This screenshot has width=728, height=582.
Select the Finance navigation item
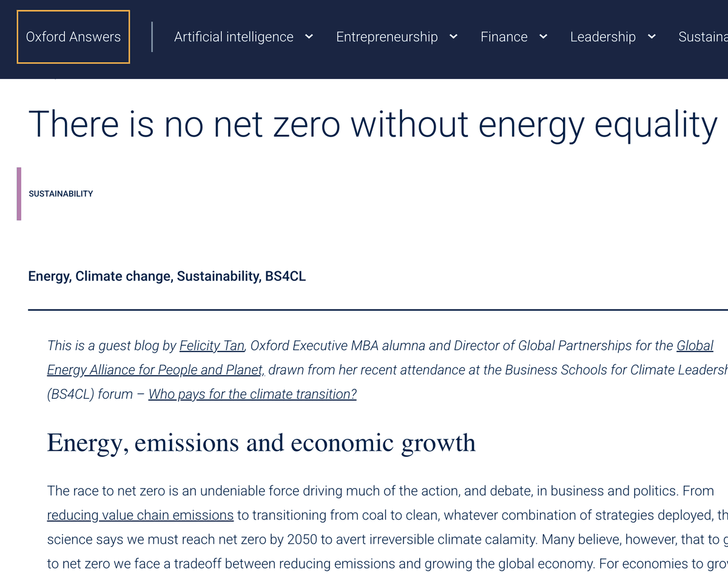[504, 37]
